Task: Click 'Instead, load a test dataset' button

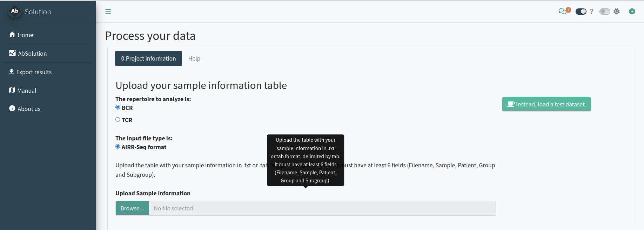Action: (x=546, y=104)
